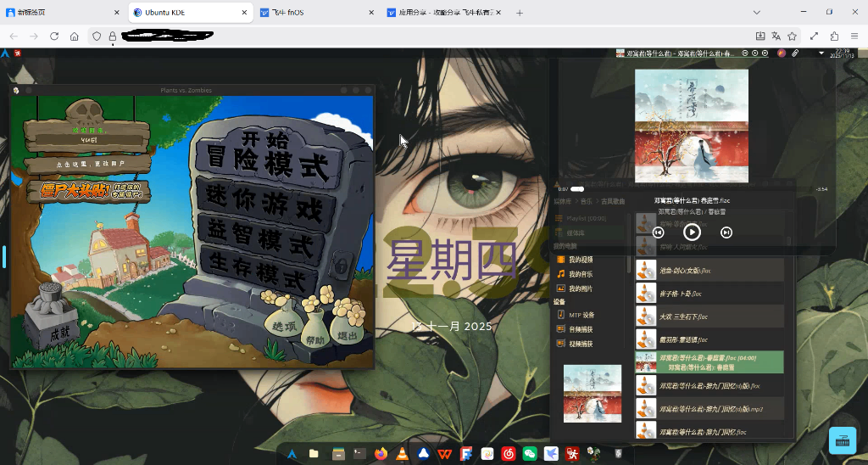Skip to previous track in media popup

[658, 232]
